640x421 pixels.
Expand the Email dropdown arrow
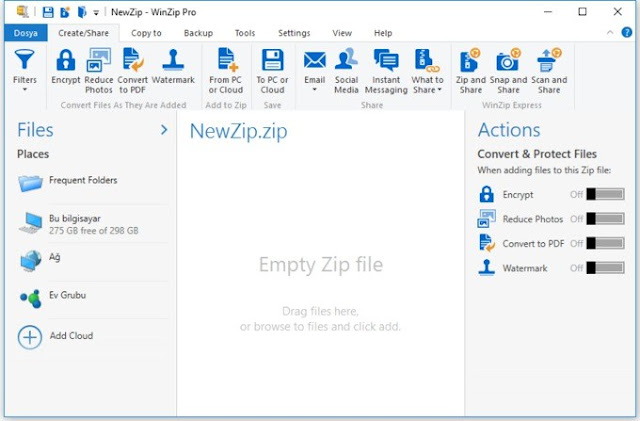coord(315,89)
